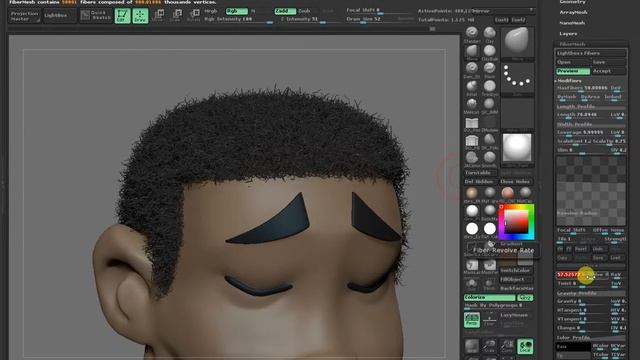Open the stroke type dots thumbnail
Viewport: 640px width, 360px height.
coord(517,80)
